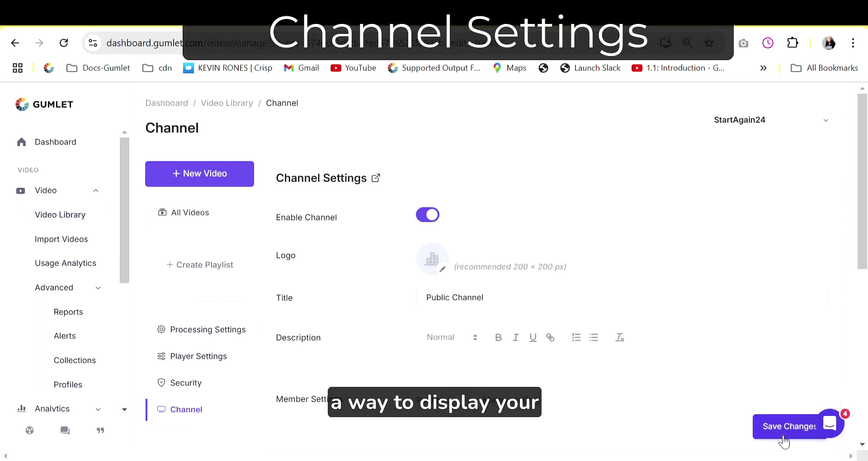Viewport: 868px width, 461px height.
Task: Open the apps grid in bookmarks bar
Action: coord(18,68)
